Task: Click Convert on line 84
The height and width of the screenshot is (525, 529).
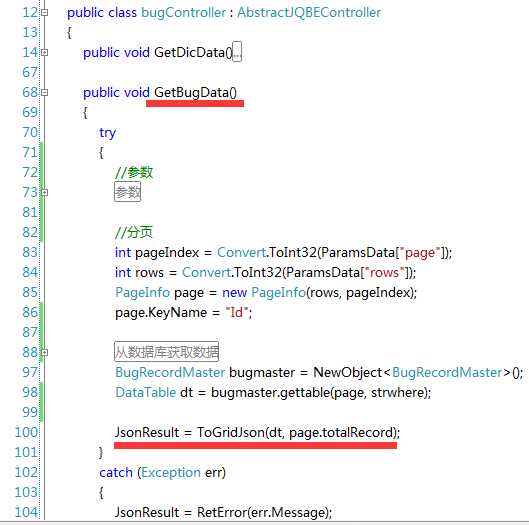Action: (206, 272)
